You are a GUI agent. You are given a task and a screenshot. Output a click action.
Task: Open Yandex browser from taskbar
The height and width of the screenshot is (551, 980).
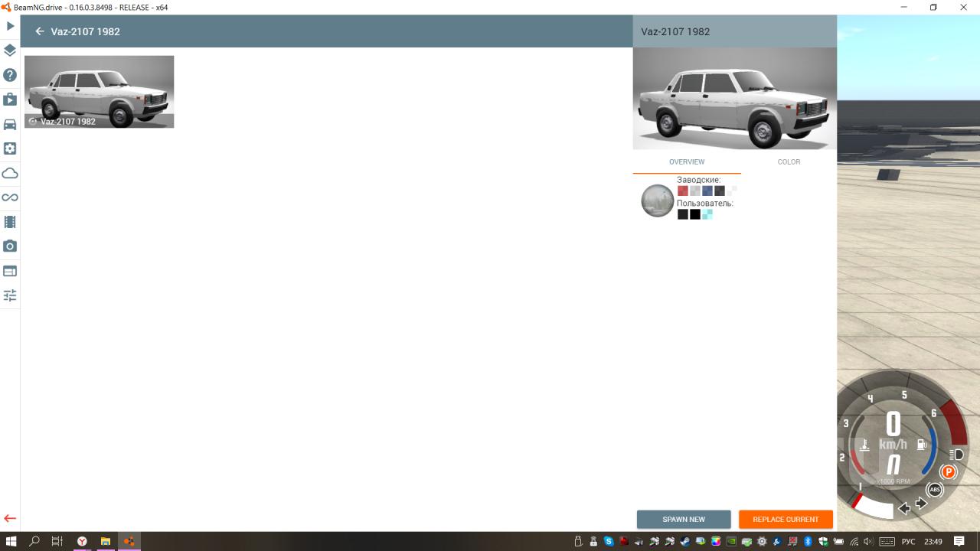[82, 541]
